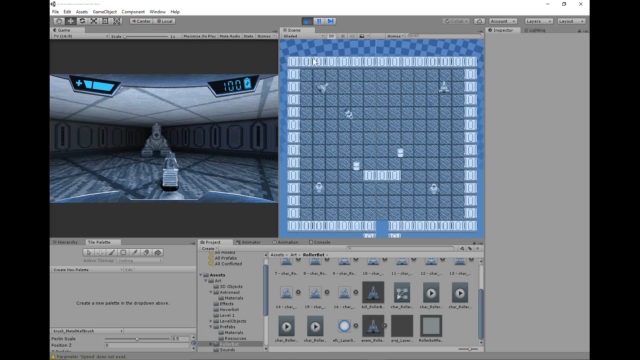Select the Hand tool in the toolbar

tap(59, 21)
